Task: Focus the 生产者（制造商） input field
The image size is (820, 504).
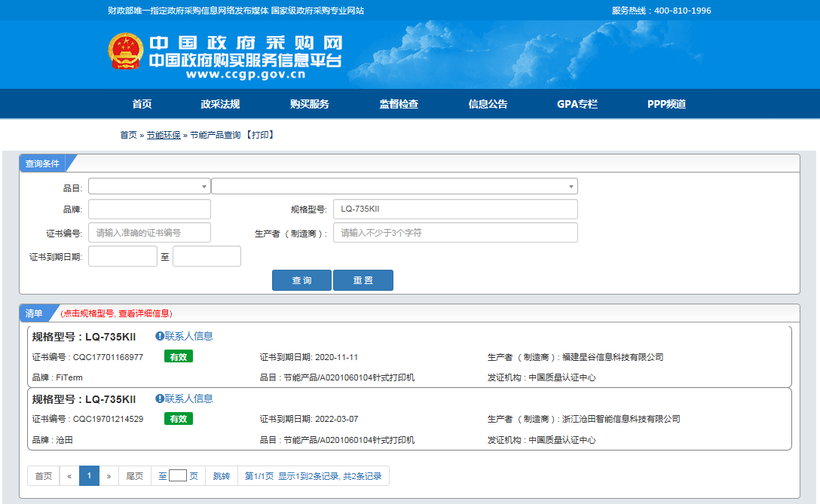Action: (x=455, y=233)
